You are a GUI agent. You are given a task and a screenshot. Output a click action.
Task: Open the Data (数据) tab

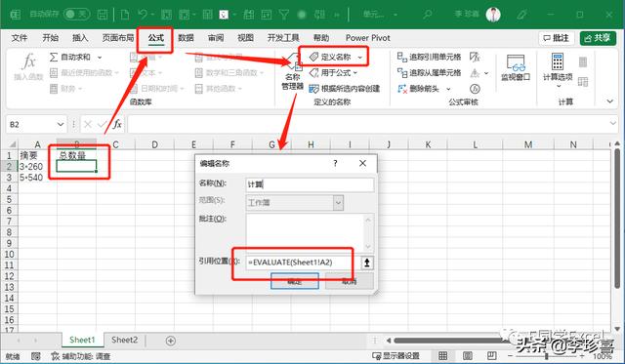(186, 38)
